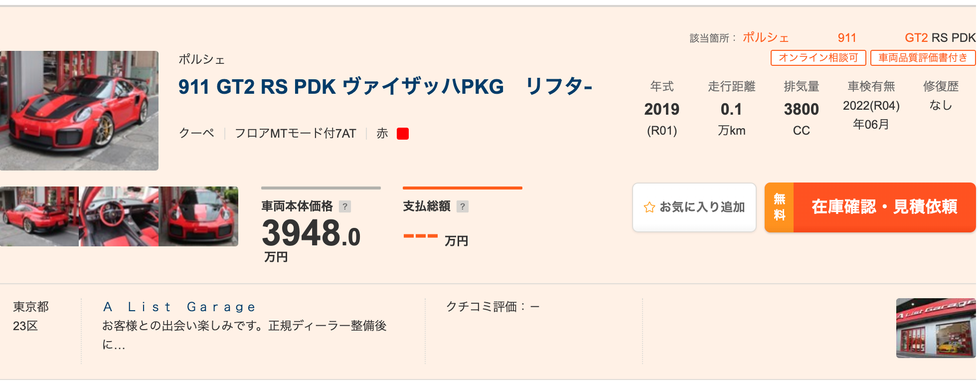Open the 車両本体価格 question mark help icon
The image size is (980, 381).
pos(345,206)
